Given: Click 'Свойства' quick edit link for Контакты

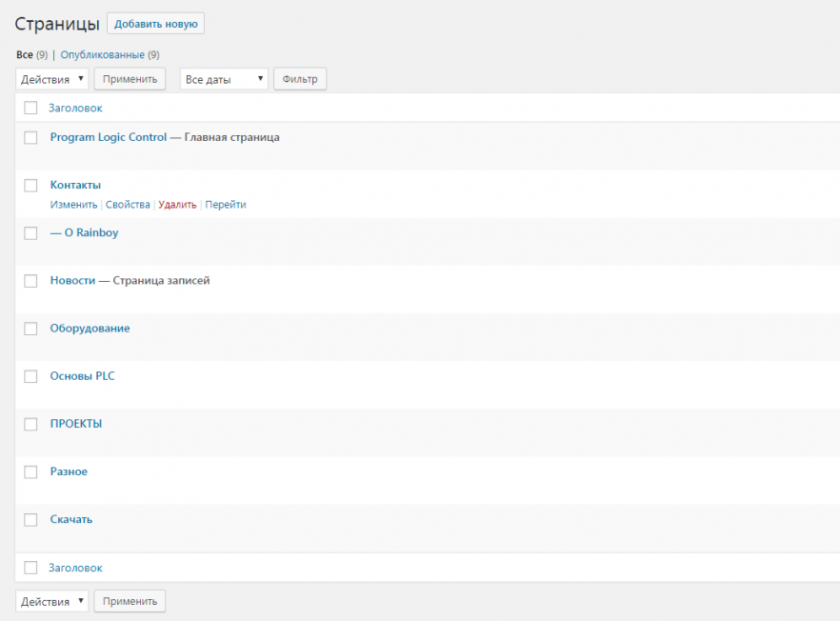Looking at the screenshot, I should [128, 205].
